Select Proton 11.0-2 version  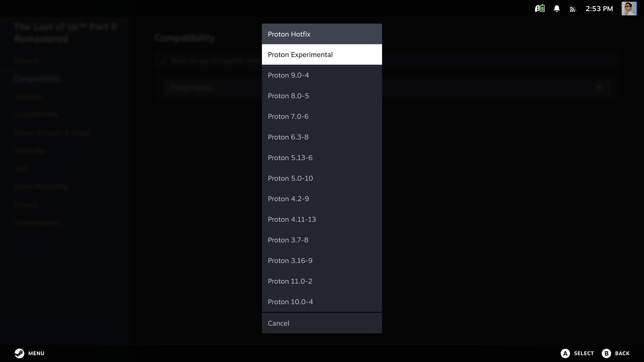(322, 281)
